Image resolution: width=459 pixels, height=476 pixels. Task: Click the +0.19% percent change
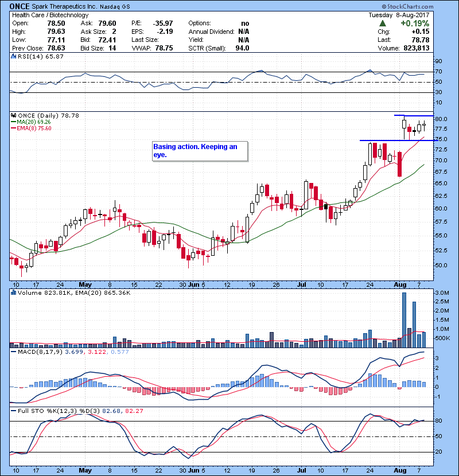(415, 24)
